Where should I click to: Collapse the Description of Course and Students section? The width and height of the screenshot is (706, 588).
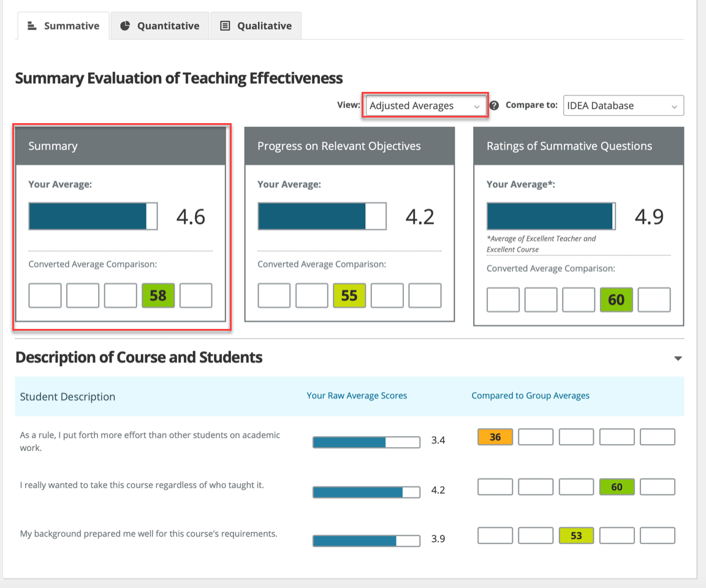(x=678, y=358)
